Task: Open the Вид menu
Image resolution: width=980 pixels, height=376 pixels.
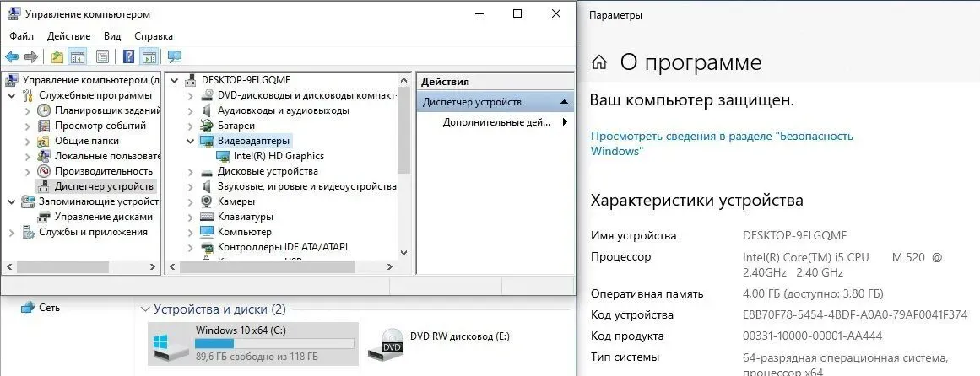Action: point(112,36)
